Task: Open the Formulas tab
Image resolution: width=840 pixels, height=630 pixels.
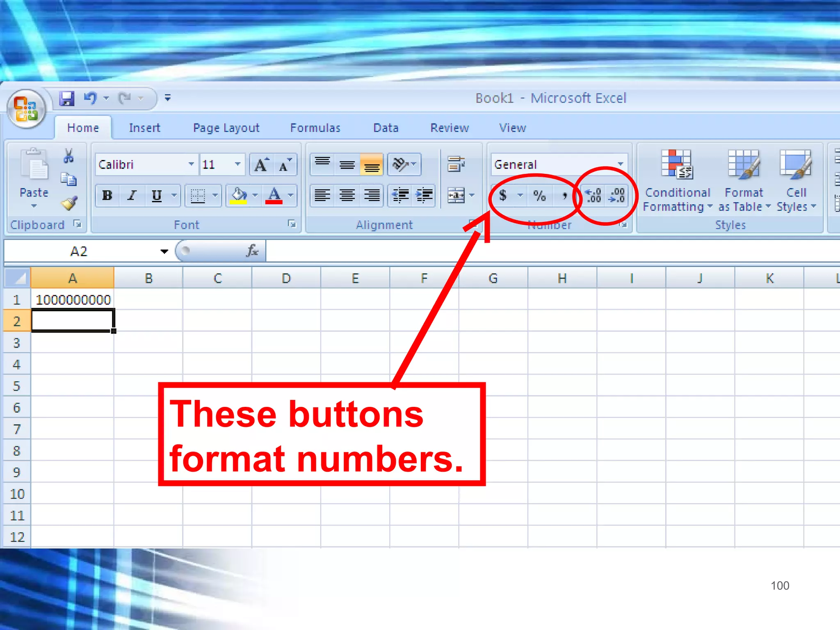Action: [x=315, y=128]
